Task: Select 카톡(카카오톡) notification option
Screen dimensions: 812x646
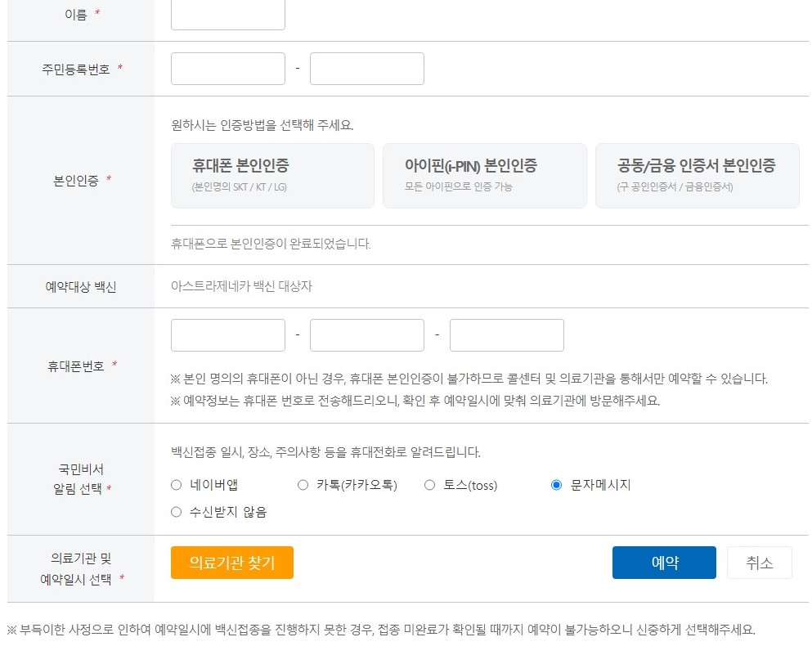Action: point(303,485)
